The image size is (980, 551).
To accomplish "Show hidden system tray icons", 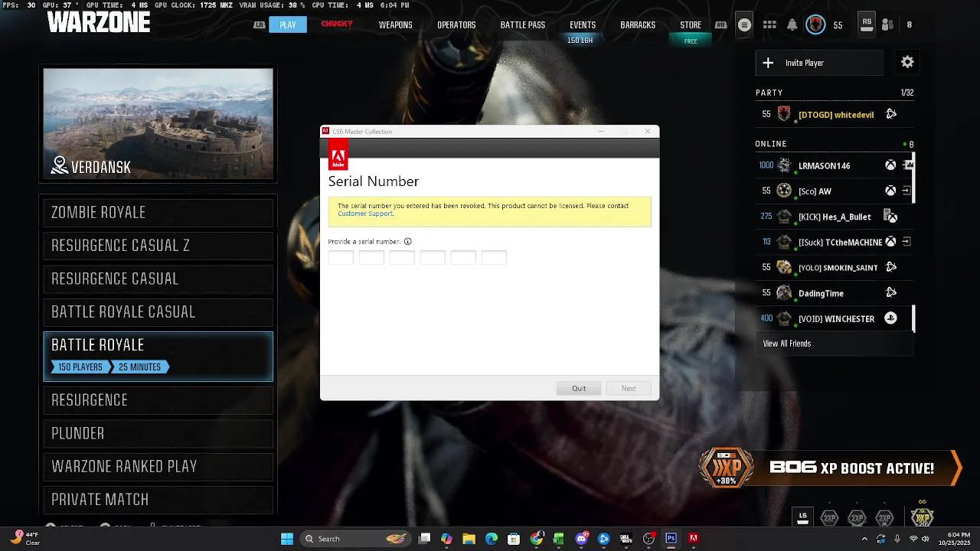I will click(x=864, y=539).
